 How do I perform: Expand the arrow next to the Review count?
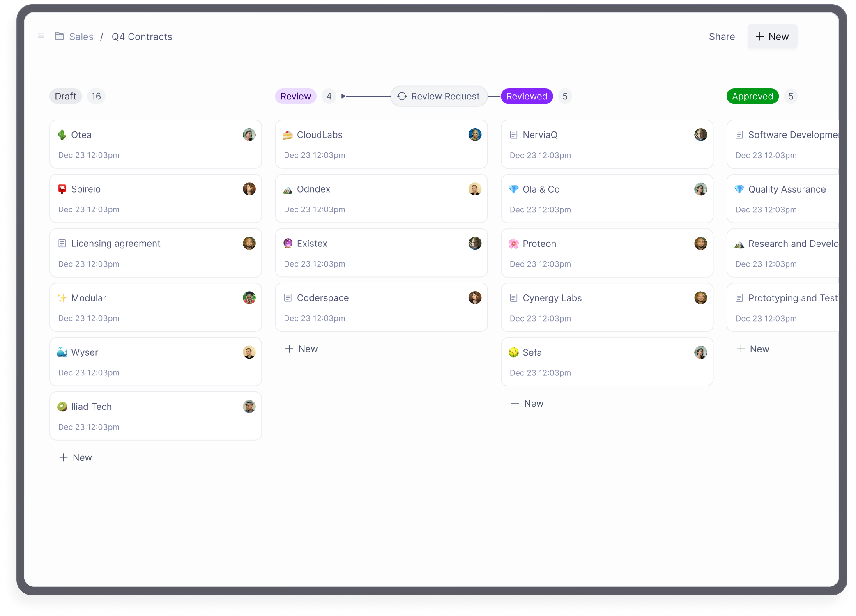[344, 96]
